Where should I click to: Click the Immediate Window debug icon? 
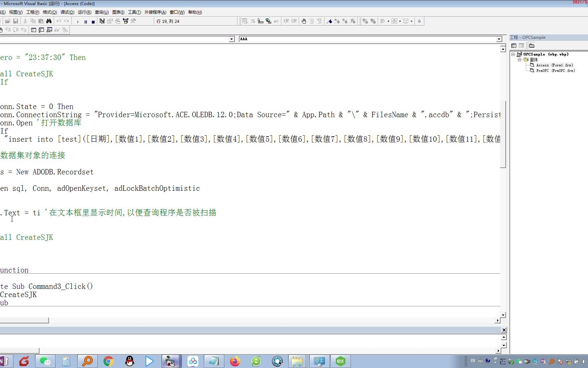click(42, 30)
